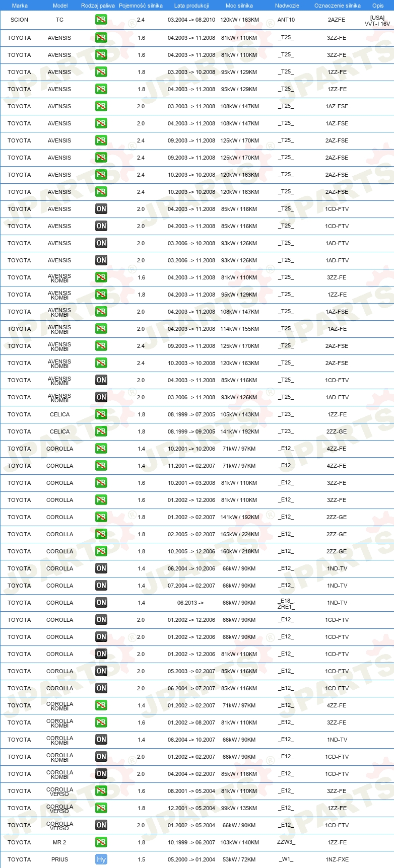Image resolution: width=394 pixels, height=868 pixels.
Task: Click the 1NZ-FXE engine code cell
Action: pos(337,859)
